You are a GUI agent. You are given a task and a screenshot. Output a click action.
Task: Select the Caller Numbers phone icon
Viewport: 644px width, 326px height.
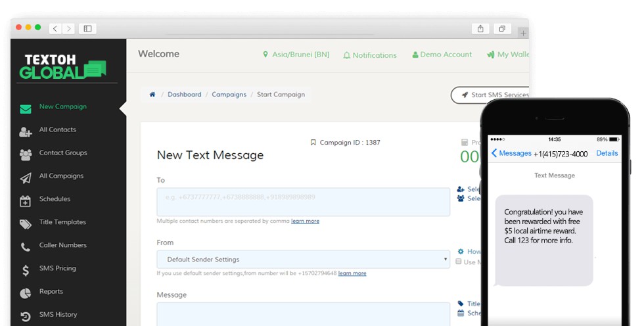26,248
